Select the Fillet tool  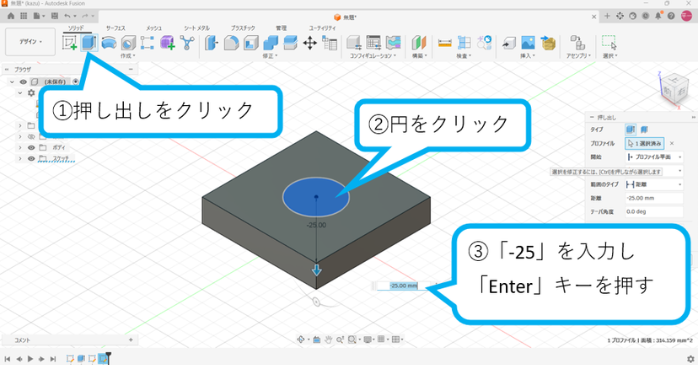pos(231,43)
